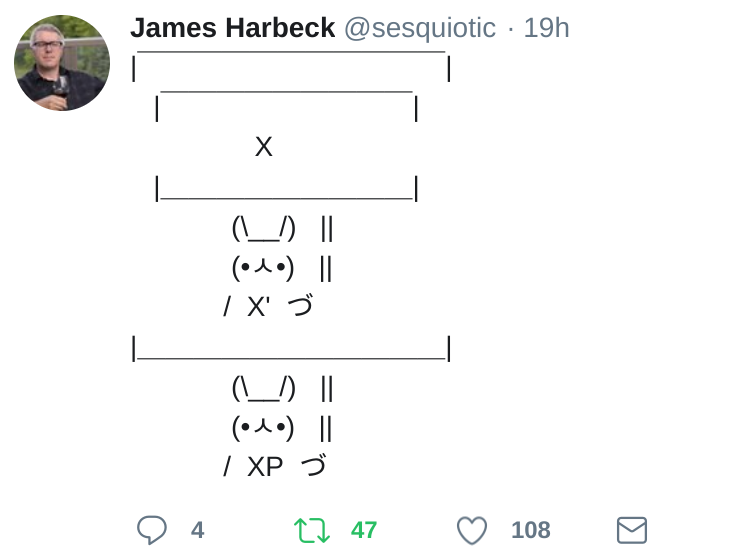Click the reply count of 4
The width and height of the screenshot is (750, 558).
coord(197,530)
